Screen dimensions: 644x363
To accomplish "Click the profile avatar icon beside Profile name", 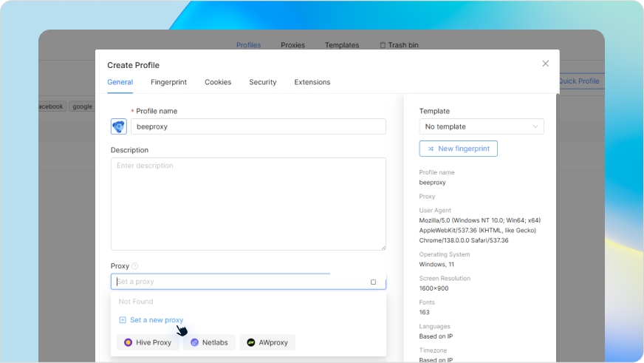I will [x=119, y=126].
